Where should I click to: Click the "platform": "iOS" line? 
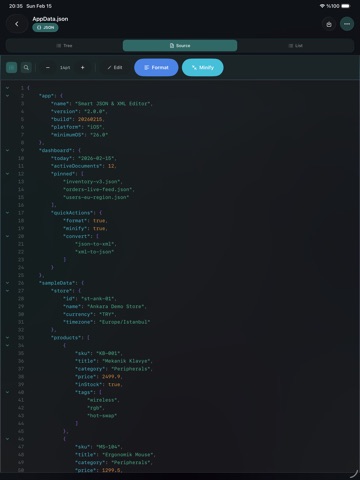pos(78,127)
